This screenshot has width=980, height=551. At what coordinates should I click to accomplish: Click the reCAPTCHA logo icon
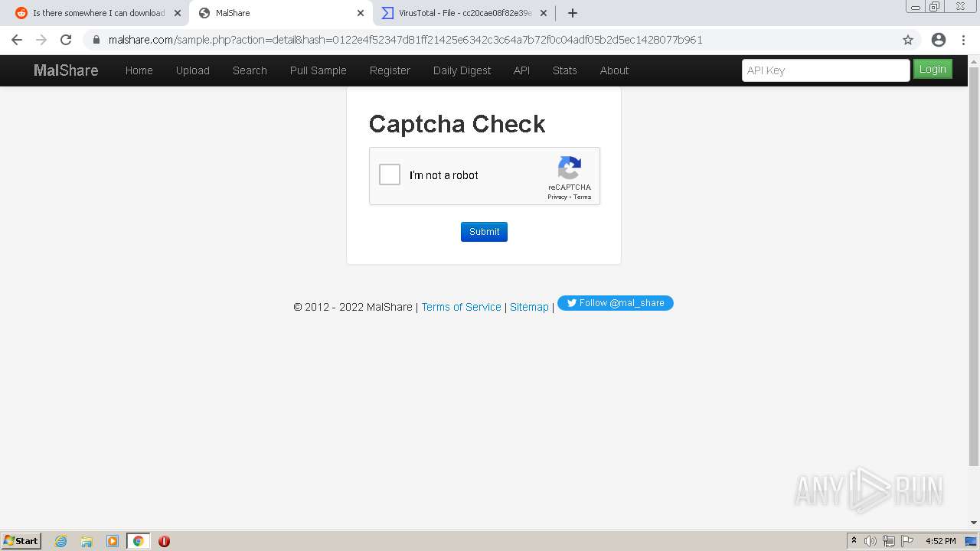coord(570,168)
